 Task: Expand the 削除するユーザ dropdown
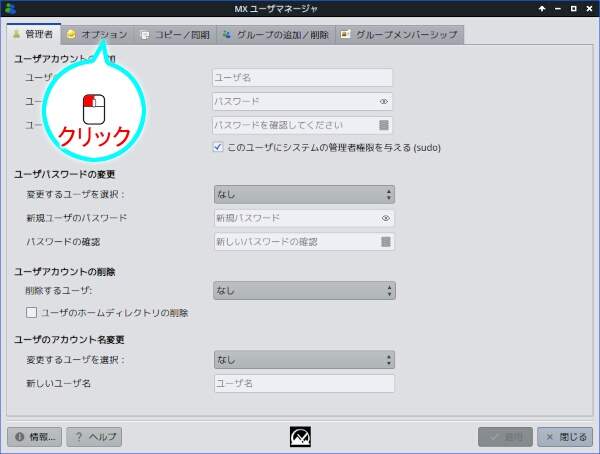point(304,291)
